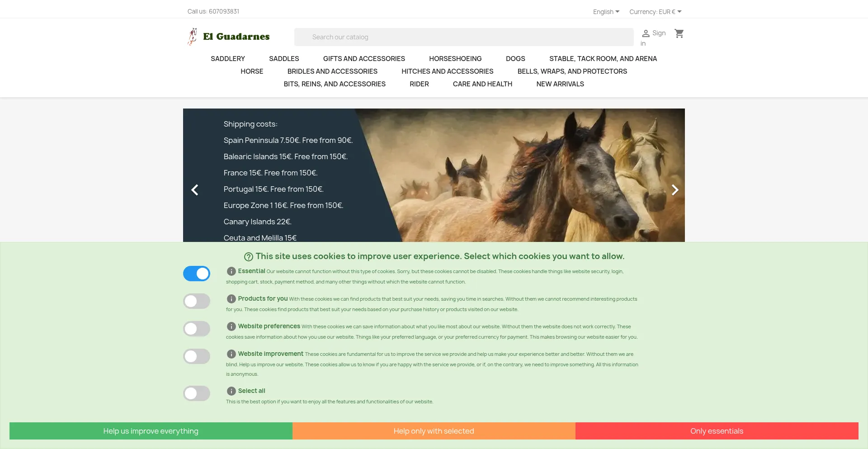Toggle the Select all cookies switch
Screen dimensions: 868x449
197,393
